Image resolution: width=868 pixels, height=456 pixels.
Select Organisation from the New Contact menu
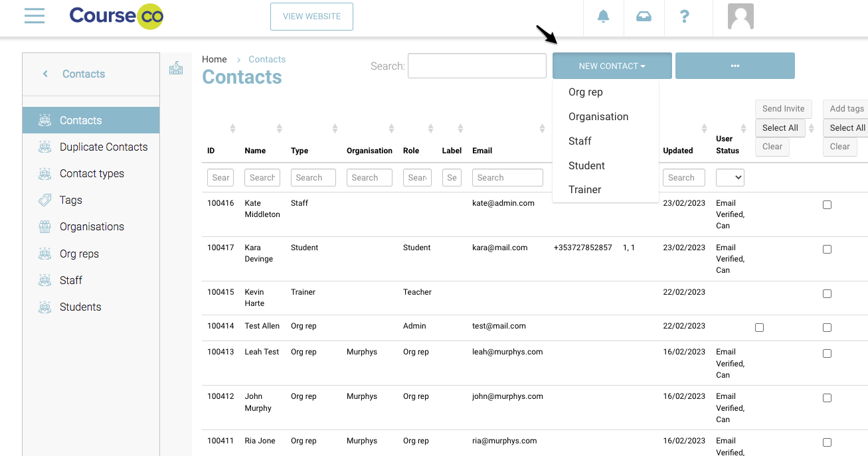pyautogui.click(x=598, y=117)
